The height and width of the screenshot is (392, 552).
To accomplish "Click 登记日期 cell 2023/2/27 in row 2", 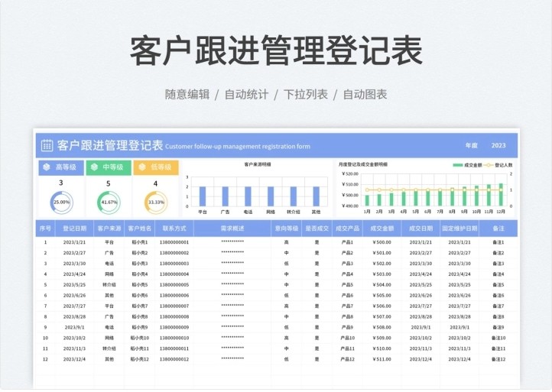I will coord(74,253).
